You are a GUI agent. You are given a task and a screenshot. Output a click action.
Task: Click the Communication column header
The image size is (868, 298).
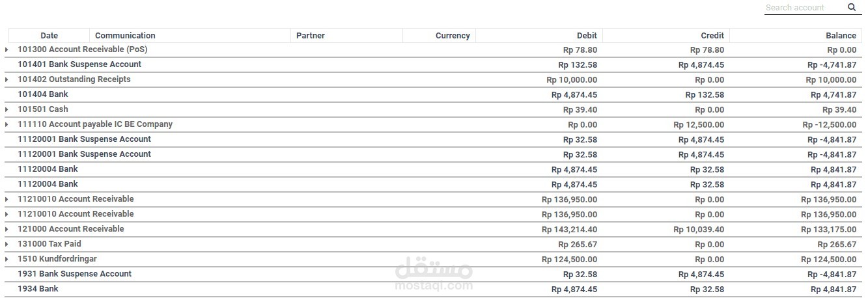click(125, 36)
